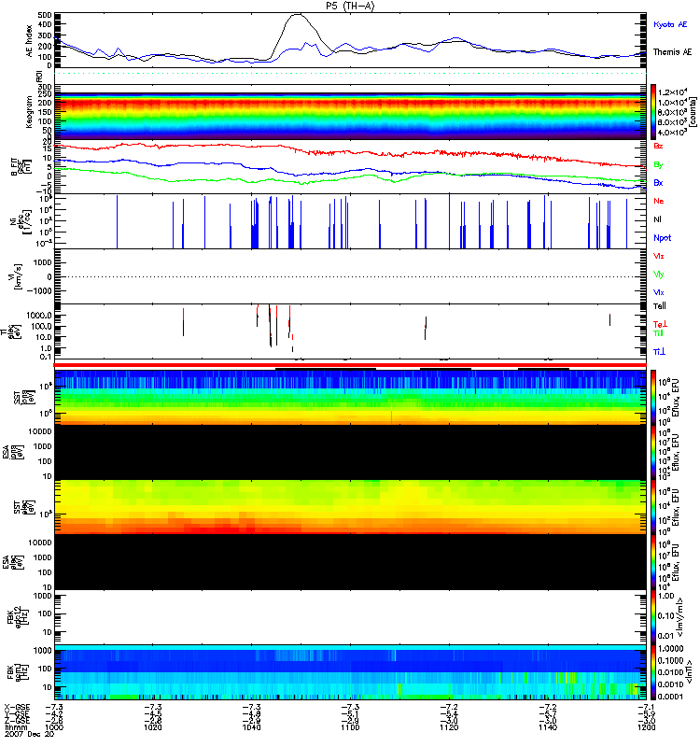Screen dimensions: 700x747
Task: Select the black Tell legend label
Action: [x=660, y=306]
